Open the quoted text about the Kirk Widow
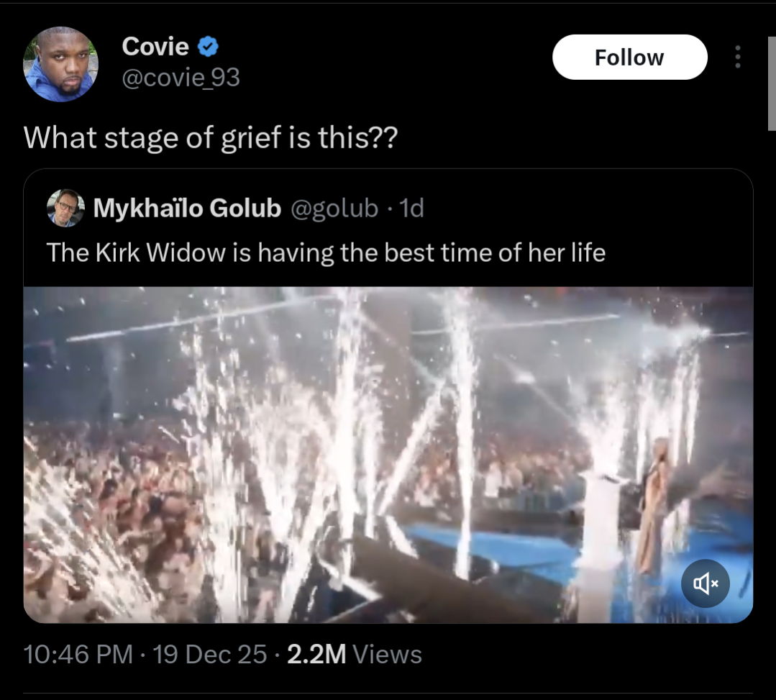 pyautogui.click(x=326, y=253)
